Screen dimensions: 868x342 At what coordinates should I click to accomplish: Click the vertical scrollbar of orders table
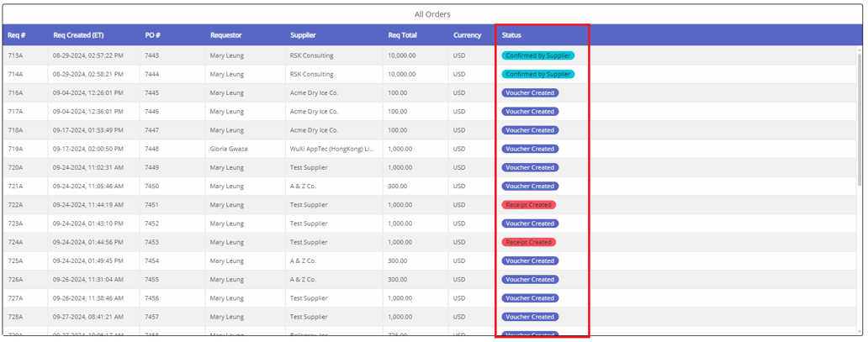pos(859,118)
